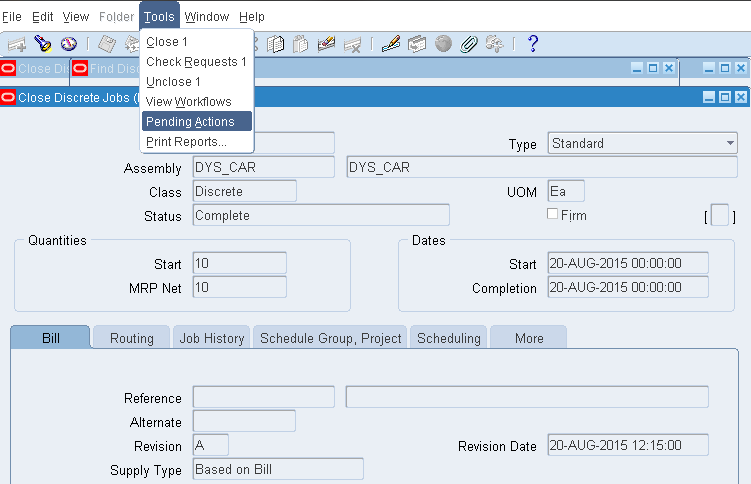The height and width of the screenshot is (484, 751).
Task: Click the Zoom toolbar icon
Action: [417, 44]
